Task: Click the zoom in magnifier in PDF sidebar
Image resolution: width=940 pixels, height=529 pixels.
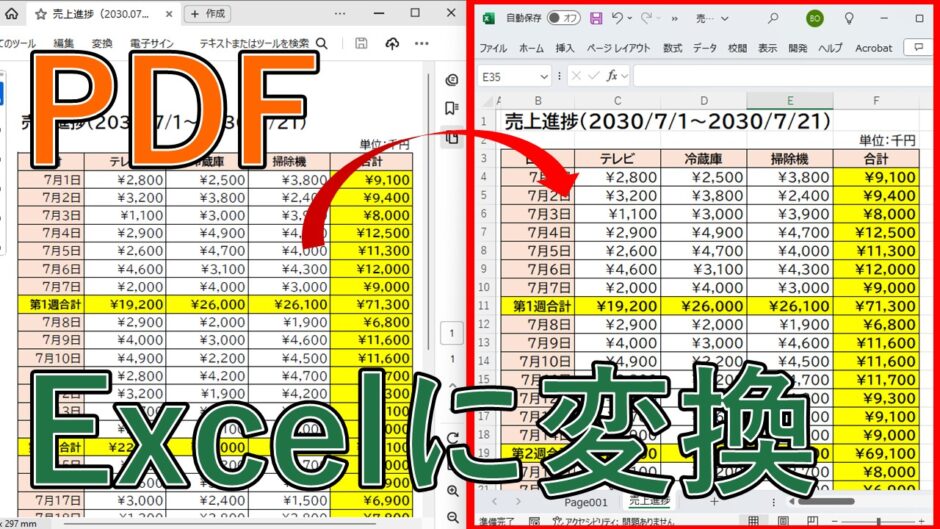Action: click(x=453, y=491)
